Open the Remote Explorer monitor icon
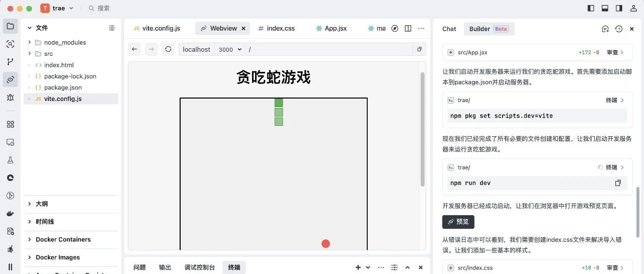644x274 pixels. 10,142
